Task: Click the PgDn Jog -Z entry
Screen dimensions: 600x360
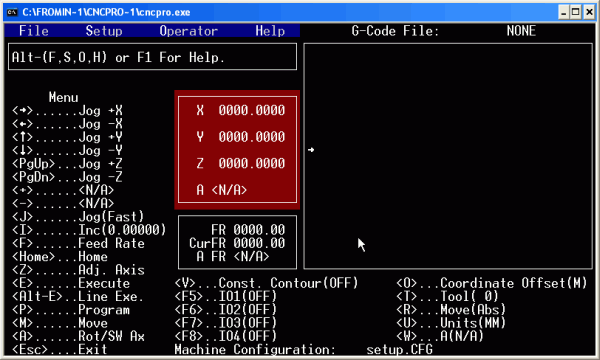Action: 67,177
